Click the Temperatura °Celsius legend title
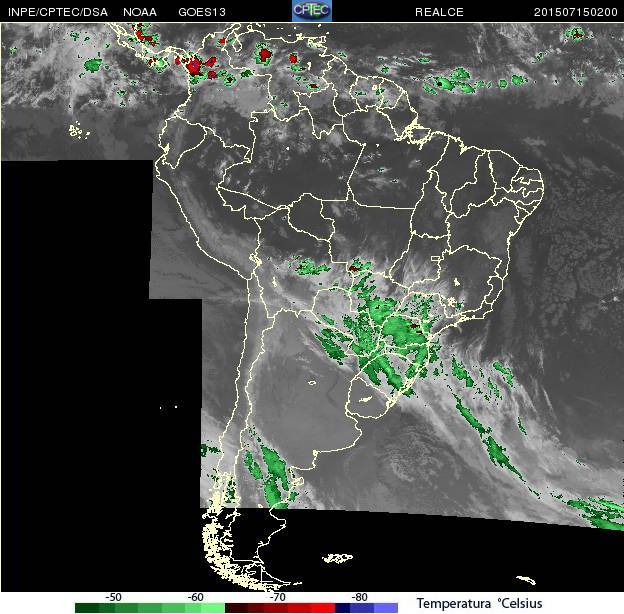 coord(480,603)
